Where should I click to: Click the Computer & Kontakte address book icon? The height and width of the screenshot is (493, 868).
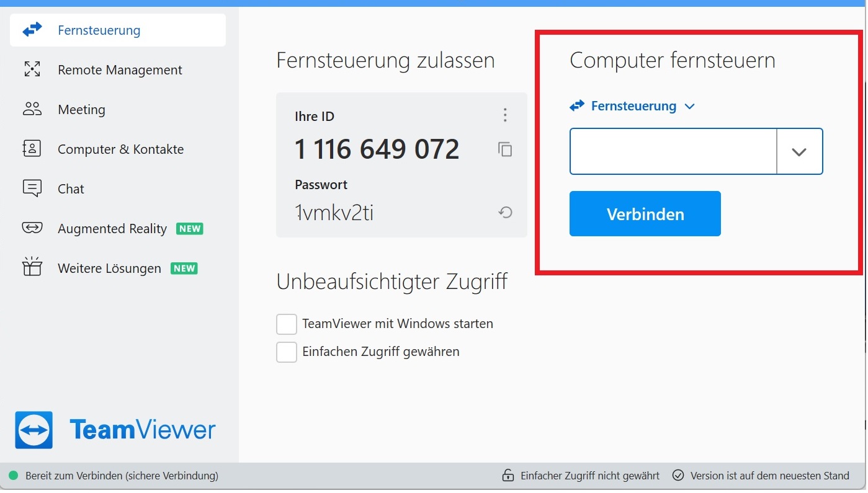coord(32,149)
